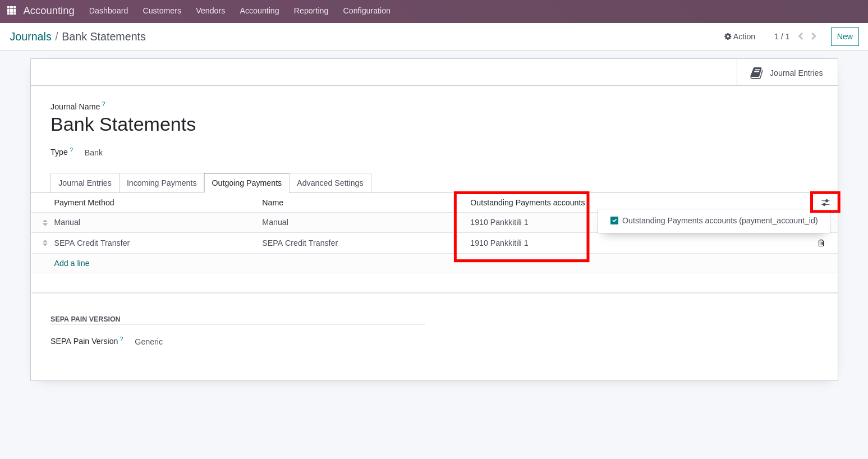868x459 pixels.
Task: Click the Accounting app title
Action: point(49,11)
